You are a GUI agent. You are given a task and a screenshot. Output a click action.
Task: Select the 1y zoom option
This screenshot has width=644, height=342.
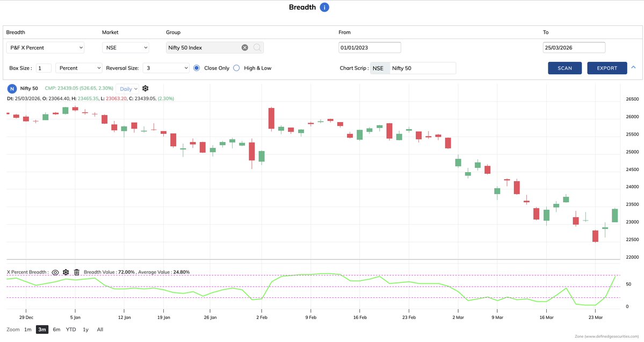(x=85, y=329)
